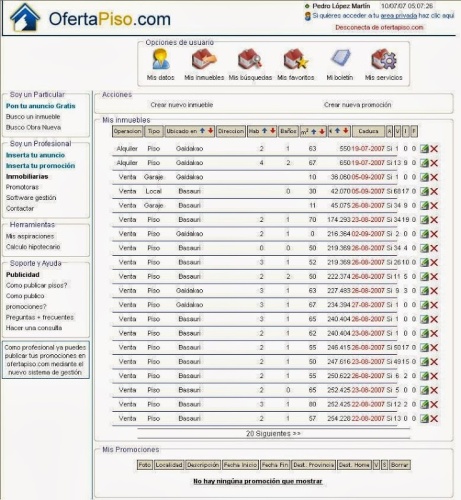The width and height of the screenshot is (461, 500).
Task: Open the Mis favoritos star icon
Action: pos(296,59)
